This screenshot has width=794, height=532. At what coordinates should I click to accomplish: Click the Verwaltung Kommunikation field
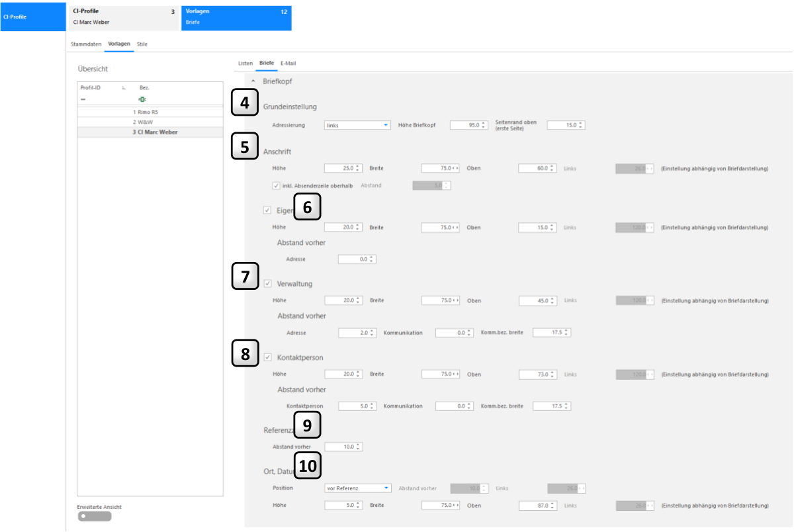[455, 333]
